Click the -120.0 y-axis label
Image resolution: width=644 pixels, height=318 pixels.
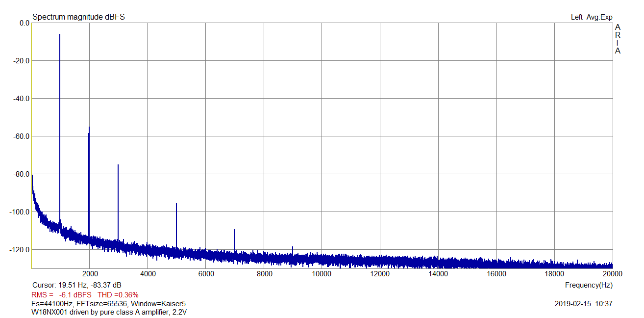pyautogui.click(x=20, y=250)
